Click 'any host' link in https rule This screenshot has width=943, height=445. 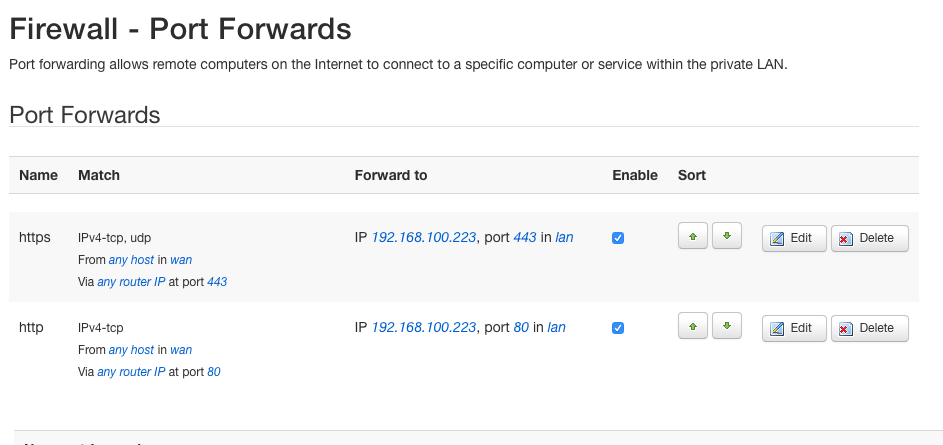(x=131, y=260)
